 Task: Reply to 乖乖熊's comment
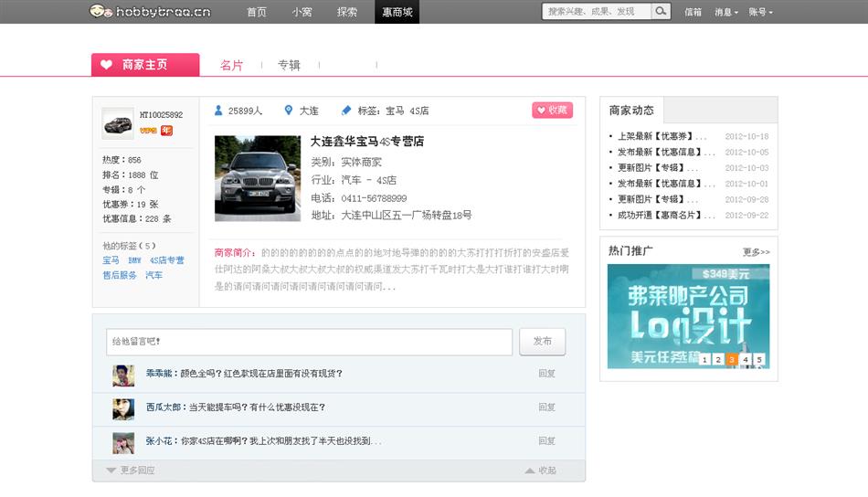pos(546,373)
